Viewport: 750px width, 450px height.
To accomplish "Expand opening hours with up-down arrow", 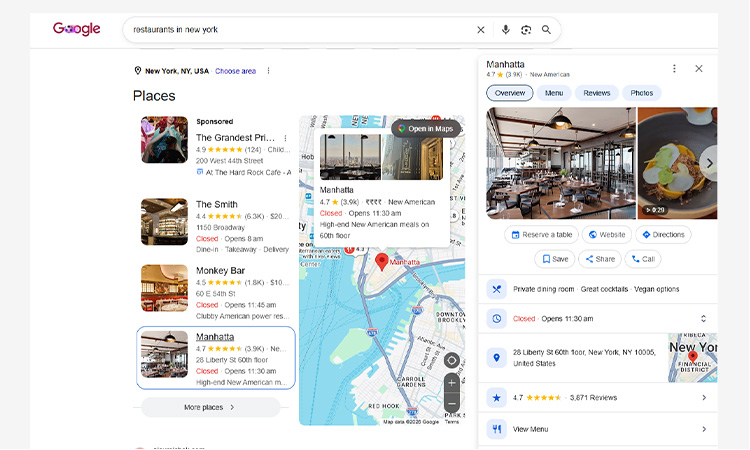I will [703, 318].
